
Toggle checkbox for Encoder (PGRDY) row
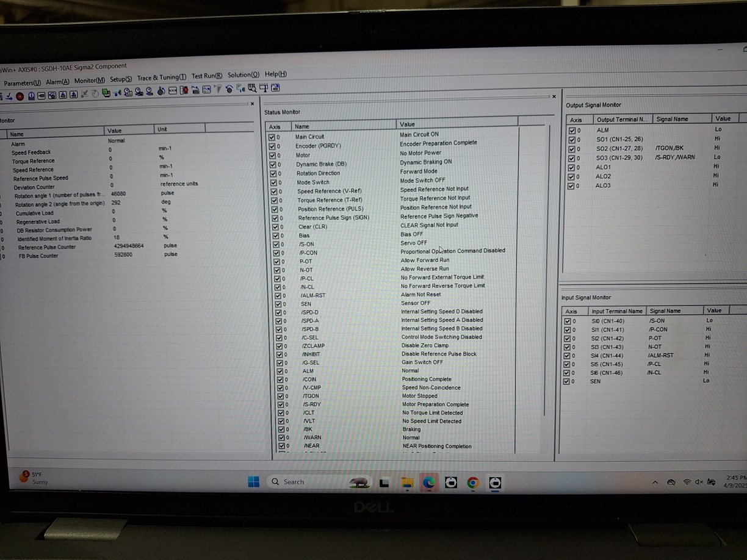pos(272,146)
